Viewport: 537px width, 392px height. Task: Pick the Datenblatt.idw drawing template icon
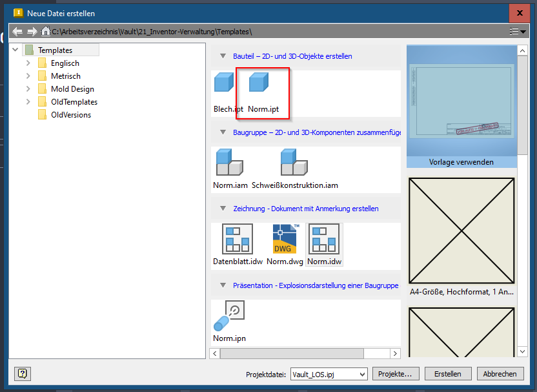(238, 239)
